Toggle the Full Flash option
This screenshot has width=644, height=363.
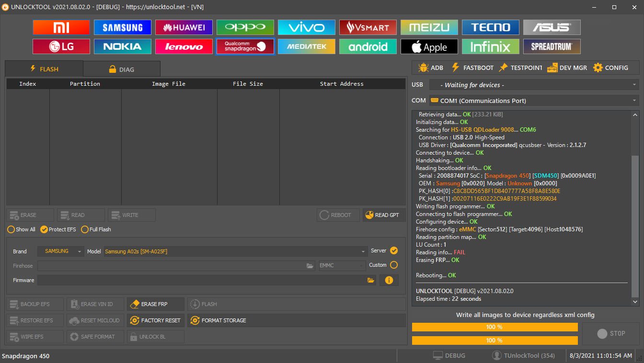point(96,229)
